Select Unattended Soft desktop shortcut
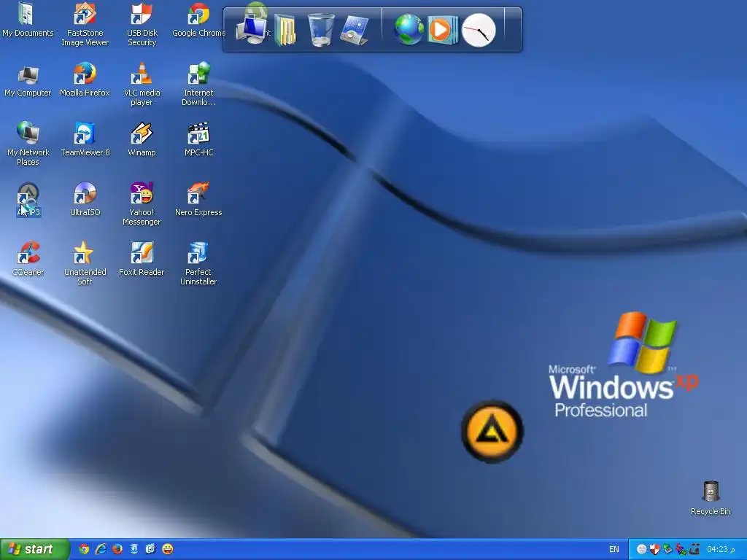The width and height of the screenshot is (747, 560). pos(85,264)
